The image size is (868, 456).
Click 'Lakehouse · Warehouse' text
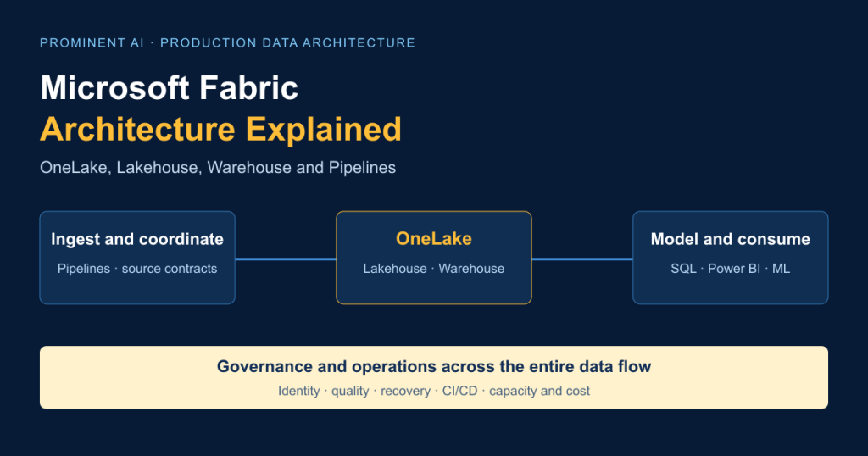tap(434, 269)
